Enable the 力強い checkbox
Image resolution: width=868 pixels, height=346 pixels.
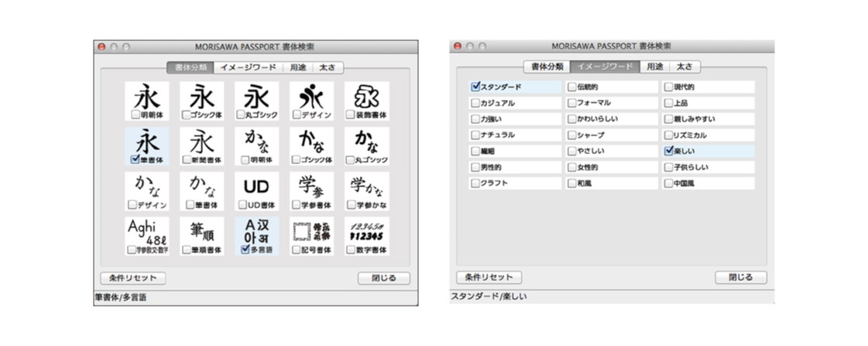[x=475, y=119]
